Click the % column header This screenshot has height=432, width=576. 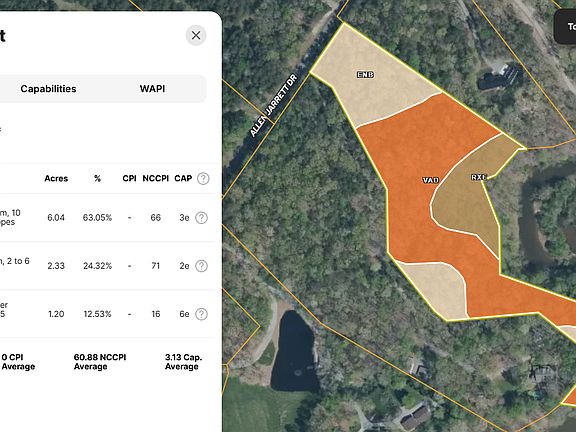point(97,179)
